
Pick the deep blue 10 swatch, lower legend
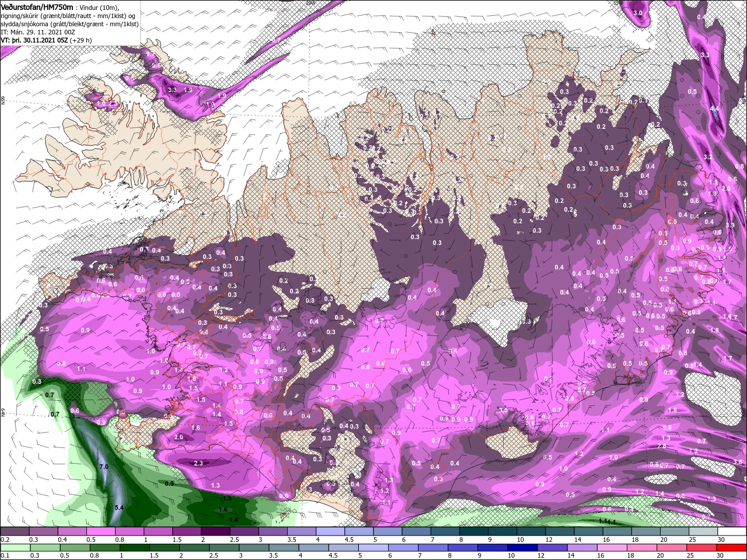click(x=521, y=548)
